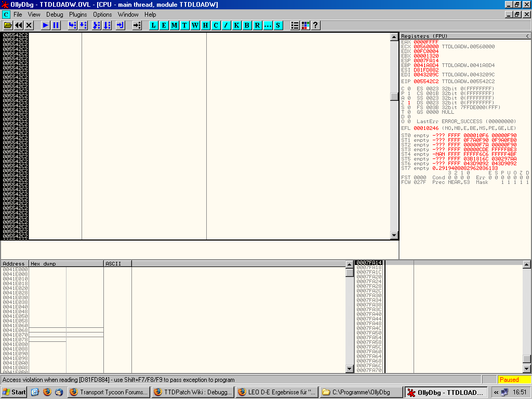The image size is (532, 399).
Task: Click the Go to address icon
Action: 137,25
